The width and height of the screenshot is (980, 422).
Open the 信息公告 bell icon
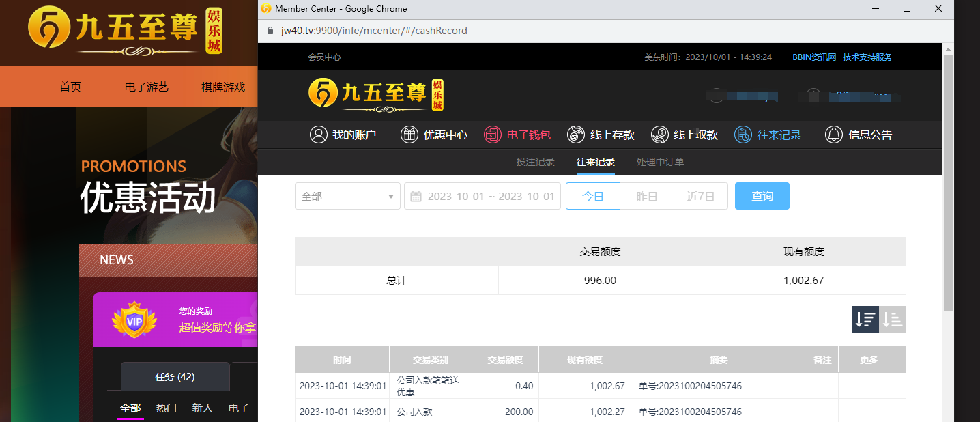coord(833,135)
